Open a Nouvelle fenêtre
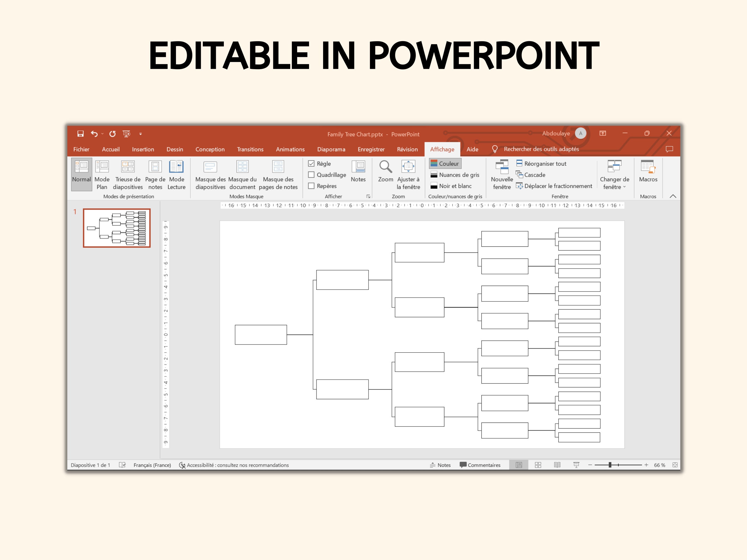747x560 pixels. pos(502,175)
